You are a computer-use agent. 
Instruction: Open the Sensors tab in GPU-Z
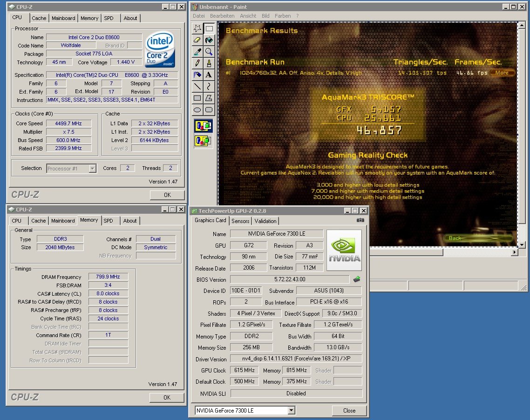240,221
